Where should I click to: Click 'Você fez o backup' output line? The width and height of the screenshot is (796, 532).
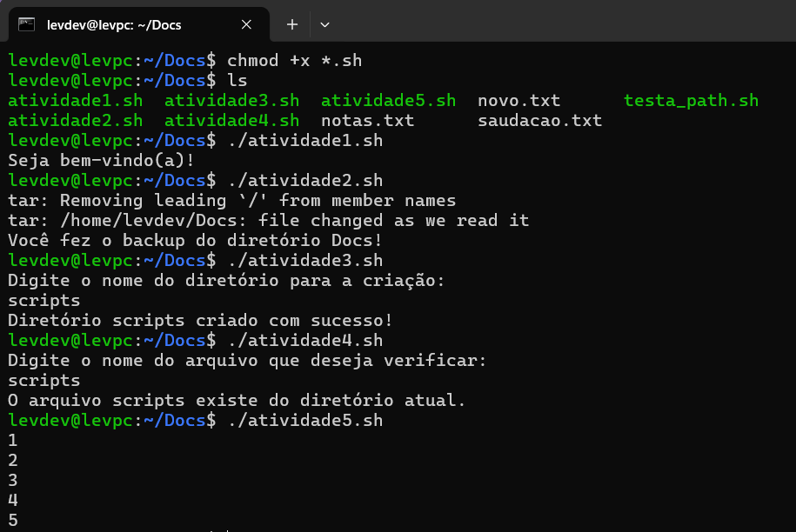click(x=196, y=241)
